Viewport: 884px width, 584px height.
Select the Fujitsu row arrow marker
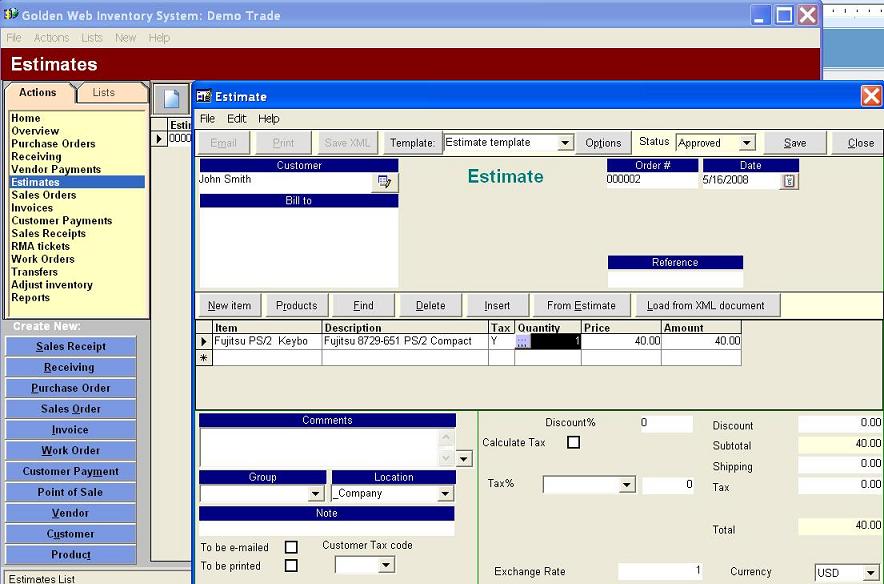pyautogui.click(x=204, y=342)
